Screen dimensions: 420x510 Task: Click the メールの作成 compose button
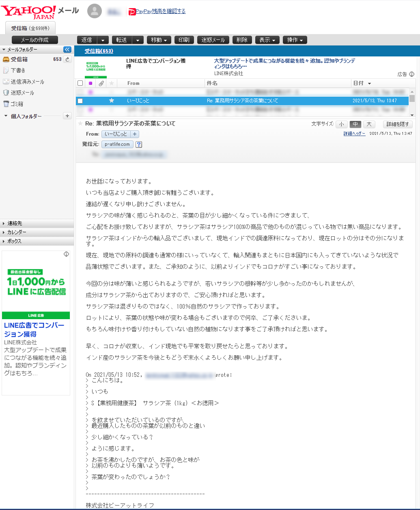pos(35,40)
